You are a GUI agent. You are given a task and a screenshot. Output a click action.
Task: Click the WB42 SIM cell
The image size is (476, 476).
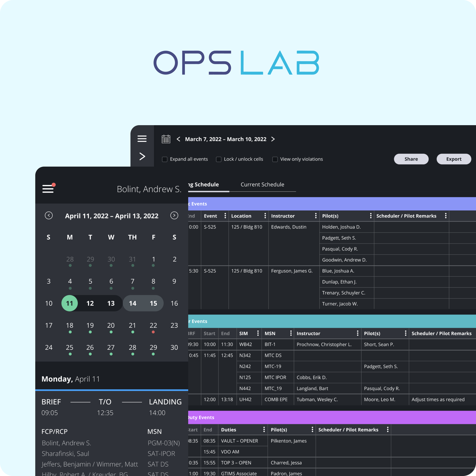249,344
